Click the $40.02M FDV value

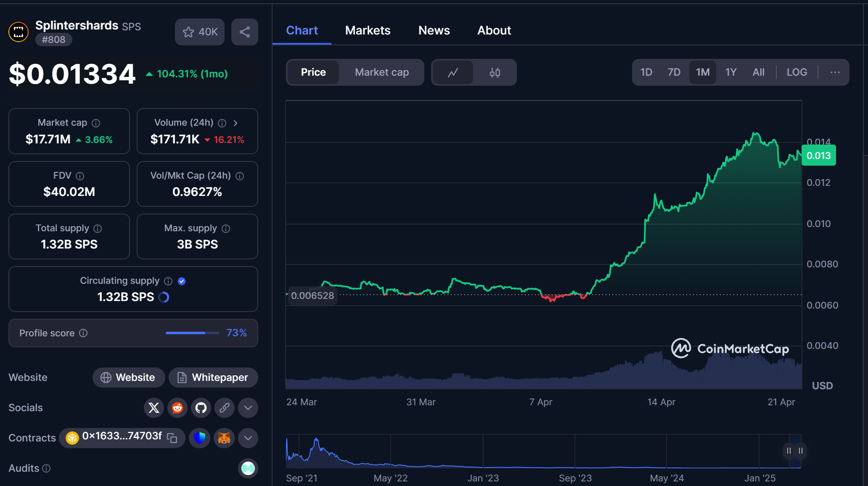69,192
